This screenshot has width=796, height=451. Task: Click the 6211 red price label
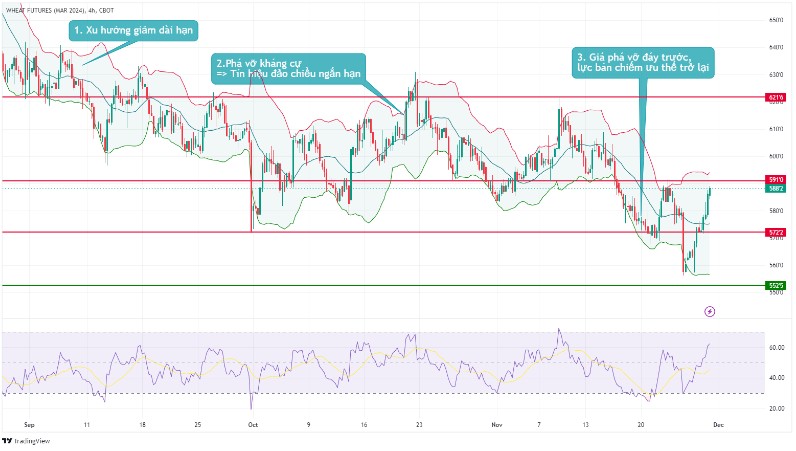775,97
